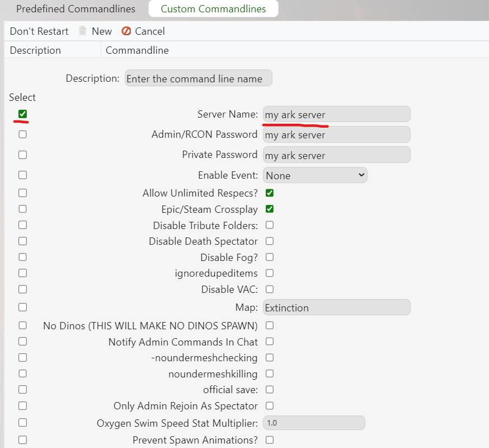Click the Description column header
Image resolution: width=489 pixels, height=448 pixels.
pos(35,50)
